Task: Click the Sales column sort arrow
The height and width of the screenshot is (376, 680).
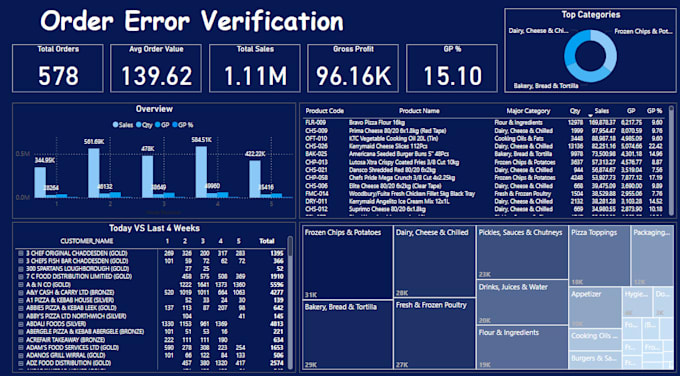Action: point(590,115)
